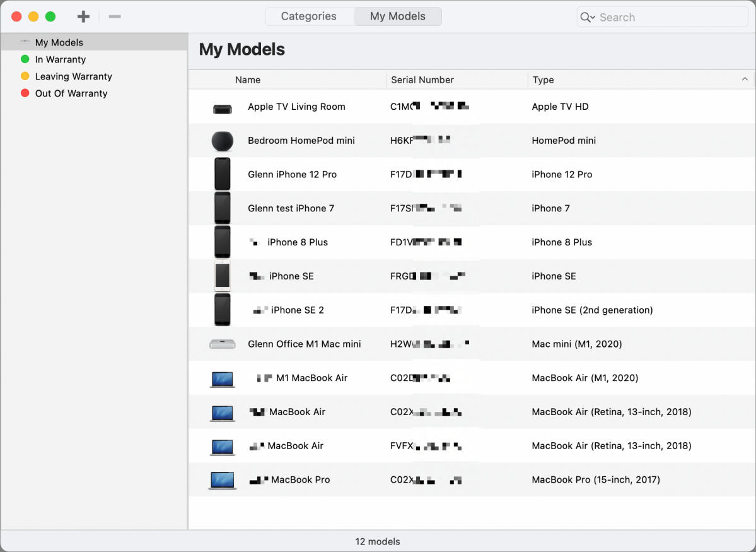Click serial number starting with FRGD
The height and width of the screenshot is (552, 756).
tap(427, 276)
